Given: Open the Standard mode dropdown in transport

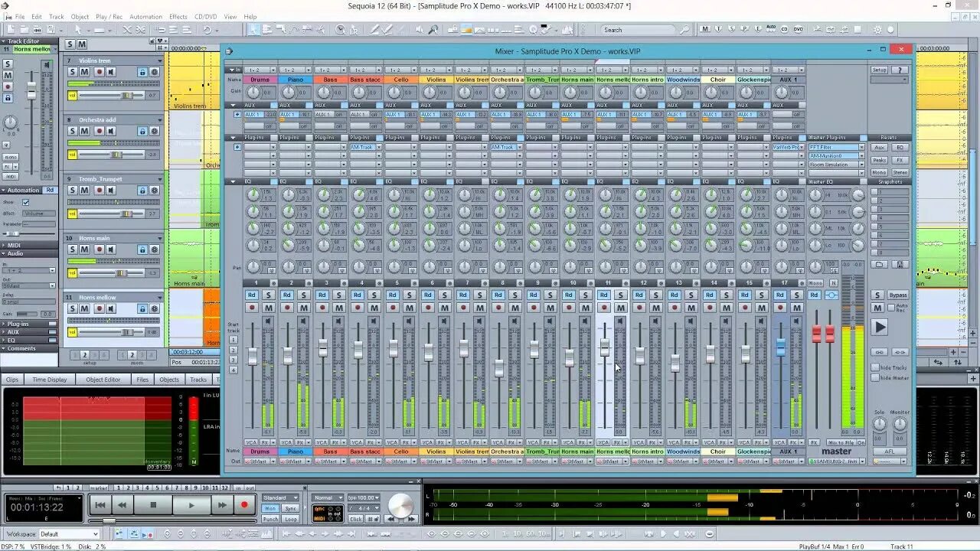Looking at the screenshot, I should click(279, 498).
